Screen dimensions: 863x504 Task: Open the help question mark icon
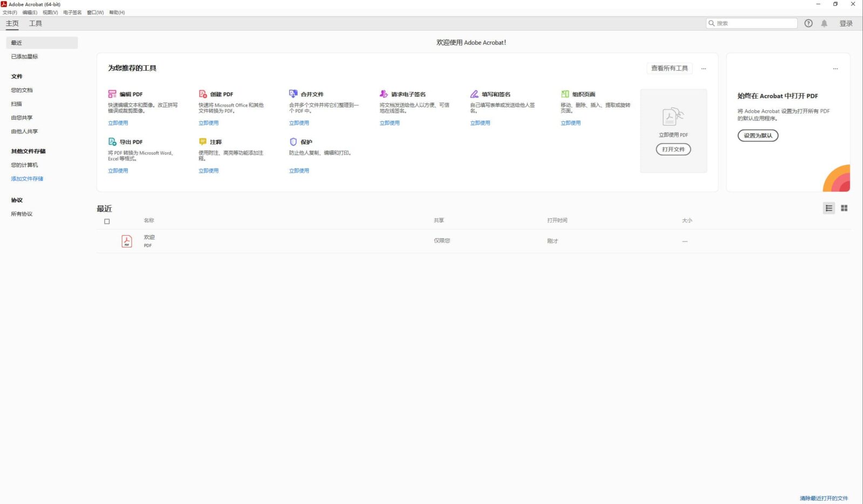coord(808,23)
